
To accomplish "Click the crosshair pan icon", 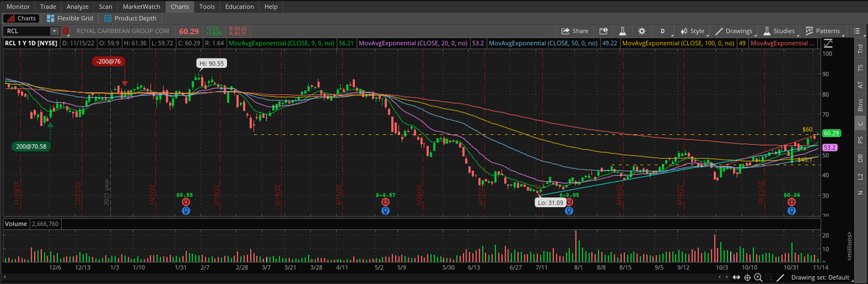I will 747,277.
